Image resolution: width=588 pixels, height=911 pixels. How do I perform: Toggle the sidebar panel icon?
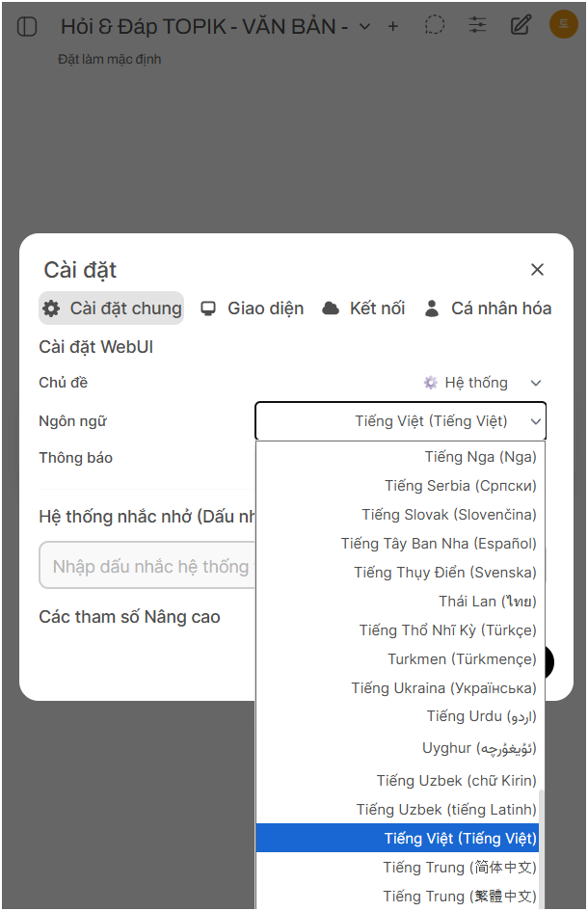point(27,26)
